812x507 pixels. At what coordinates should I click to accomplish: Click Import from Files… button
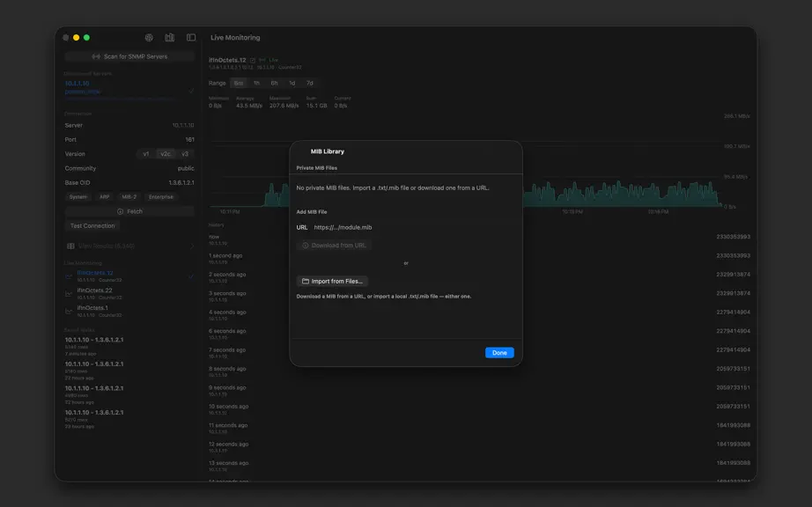(333, 281)
